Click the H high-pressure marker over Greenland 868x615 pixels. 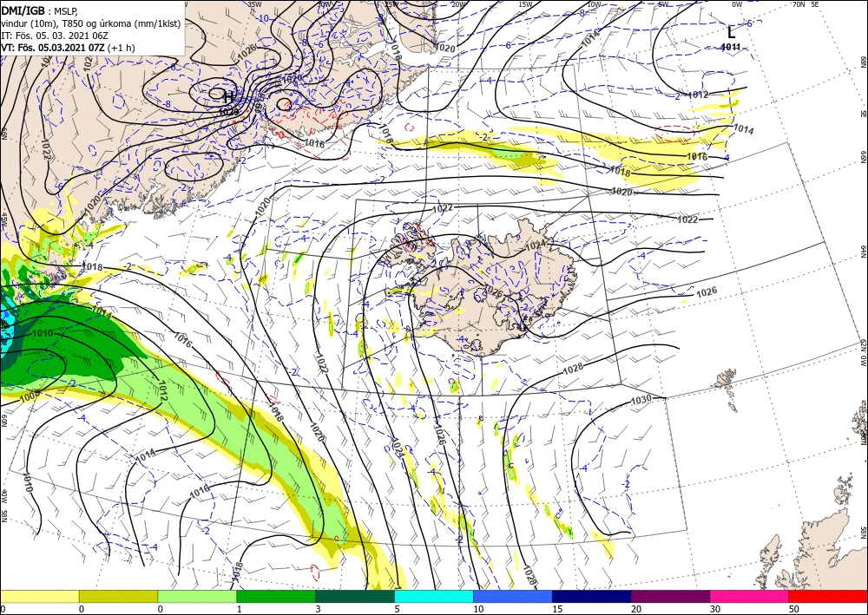coord(228,97)
